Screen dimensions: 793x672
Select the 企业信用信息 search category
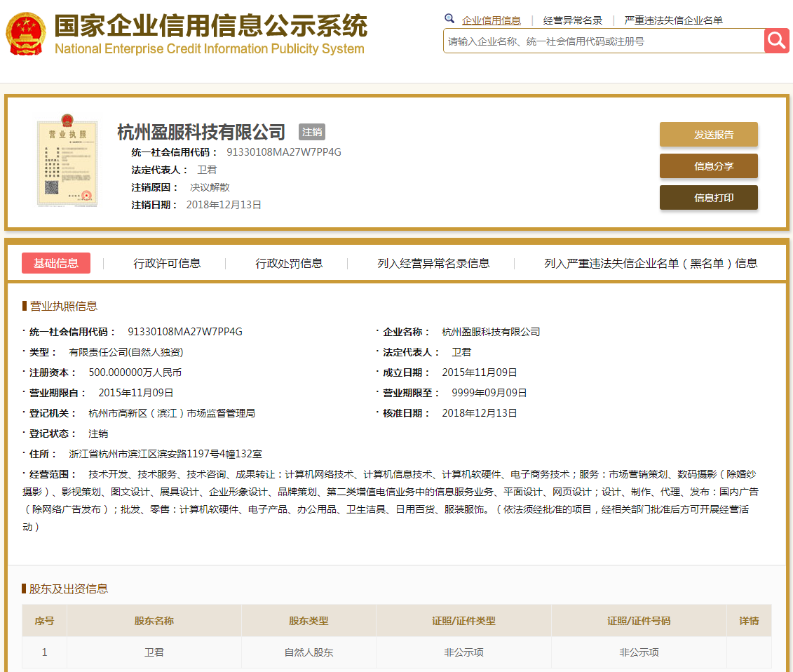coord(491,20)
